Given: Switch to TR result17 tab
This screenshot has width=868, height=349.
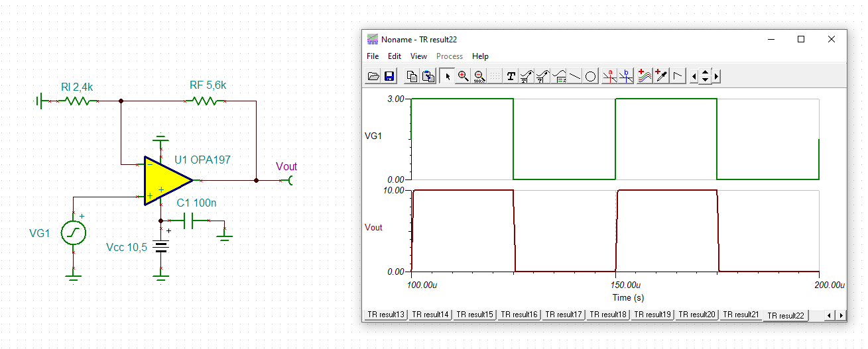Looking at the screenshot, I should click(564, 315).
